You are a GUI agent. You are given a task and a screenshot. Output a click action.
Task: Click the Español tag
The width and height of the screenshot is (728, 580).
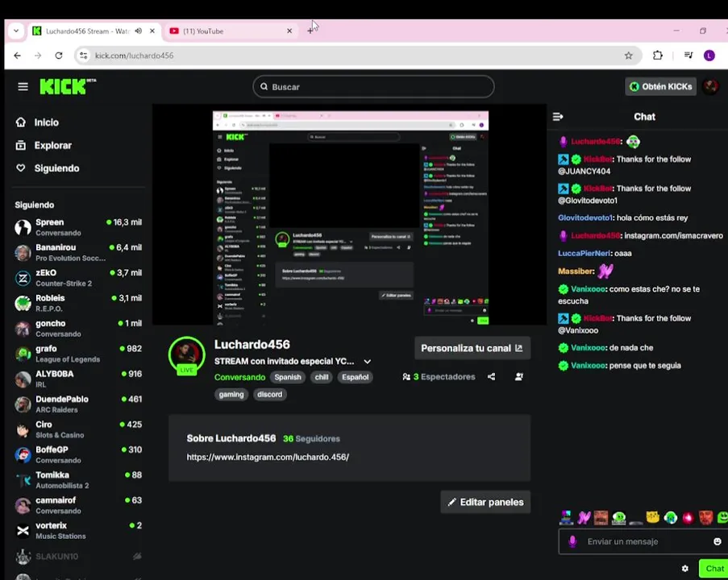click(356, 377)
